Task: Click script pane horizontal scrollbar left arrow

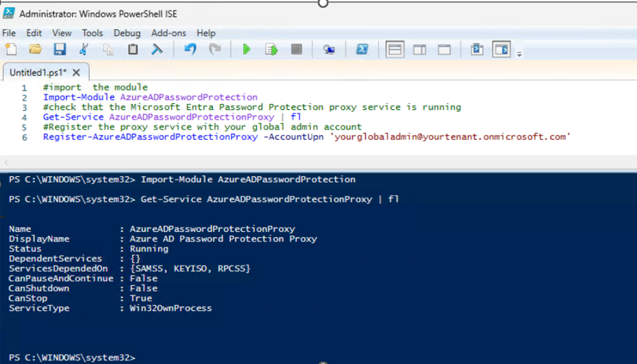Action: pos(6,163)
